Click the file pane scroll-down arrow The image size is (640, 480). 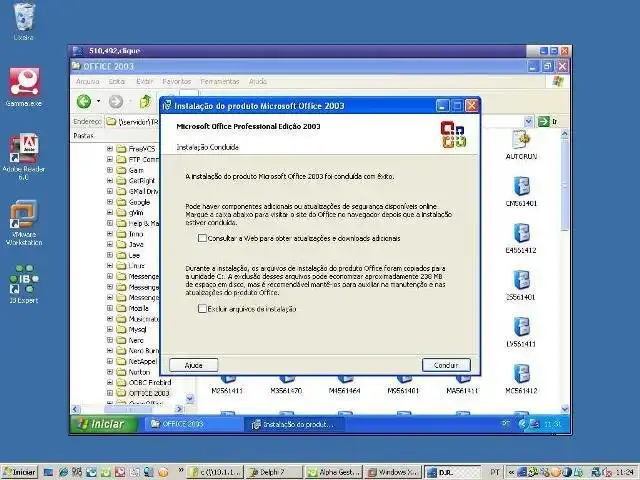(565, 409)
